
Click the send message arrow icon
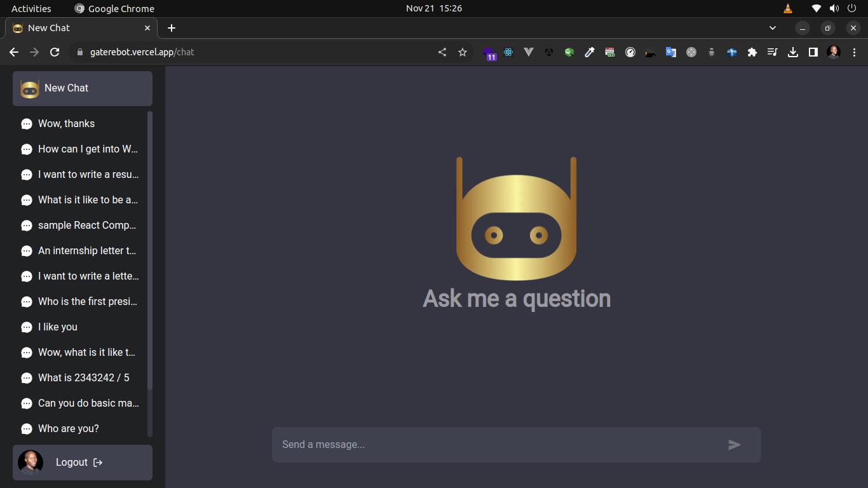pos(734,445)
